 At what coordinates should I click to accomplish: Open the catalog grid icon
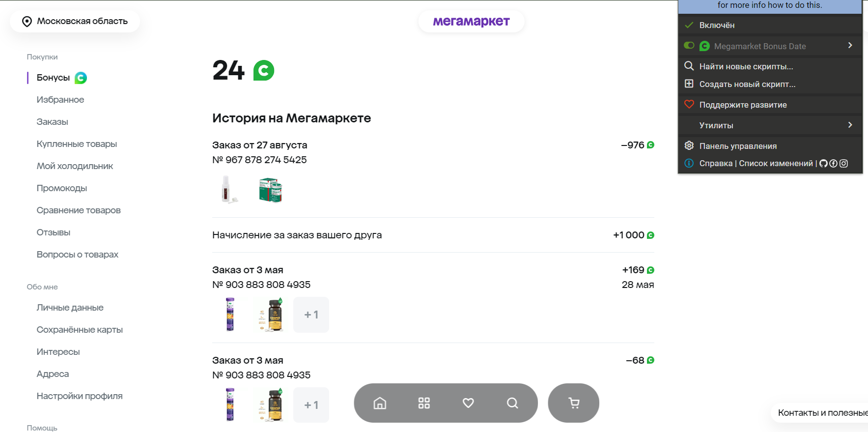(x=424, y=403)
